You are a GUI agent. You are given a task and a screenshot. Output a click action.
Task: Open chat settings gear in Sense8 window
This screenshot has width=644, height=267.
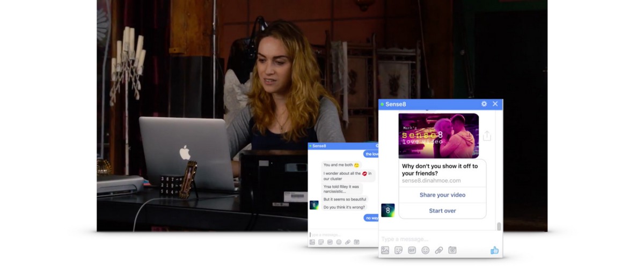484,104
